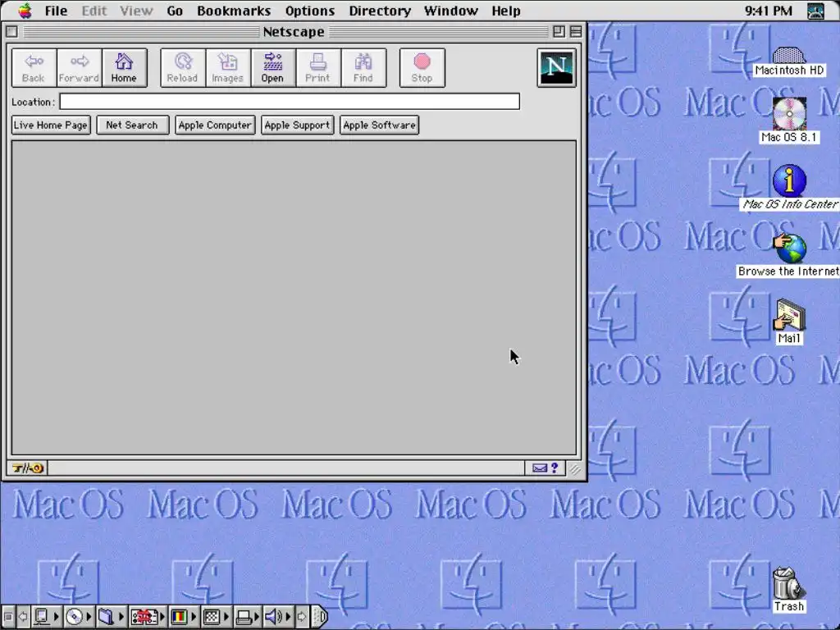Viewport: 840px width, 630px height.
Task: Click the File Sharing folder icon in Control Strip
Action: point(106,617)
